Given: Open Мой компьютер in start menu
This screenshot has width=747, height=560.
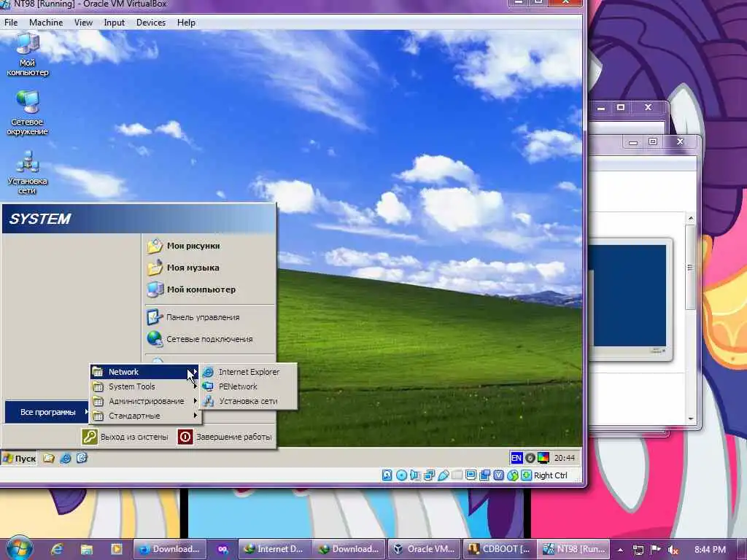Looking at the screenshot, I should (209, 289).
